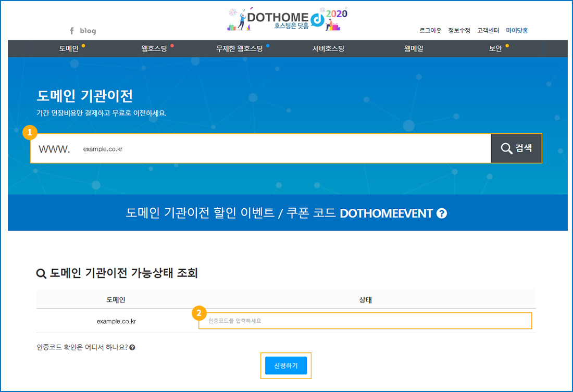
Task: Go to 고객센터 customer center
Action: point(488,30)
